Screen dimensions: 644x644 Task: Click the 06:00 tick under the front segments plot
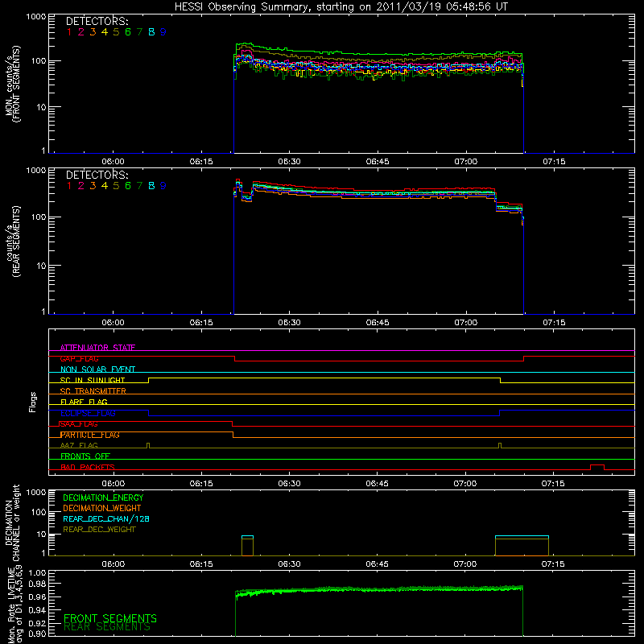(x=113, y=162)
